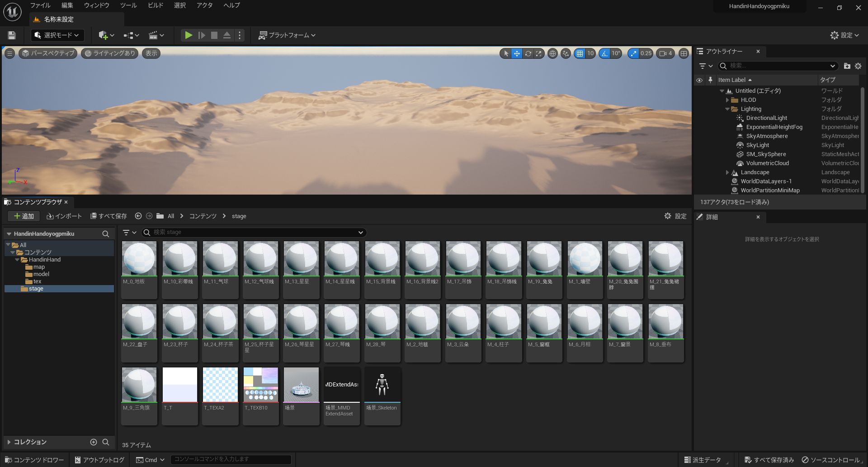Switch to the アウトプットログ tab
This screenshot has height=467, width=868.
[99, 460]
